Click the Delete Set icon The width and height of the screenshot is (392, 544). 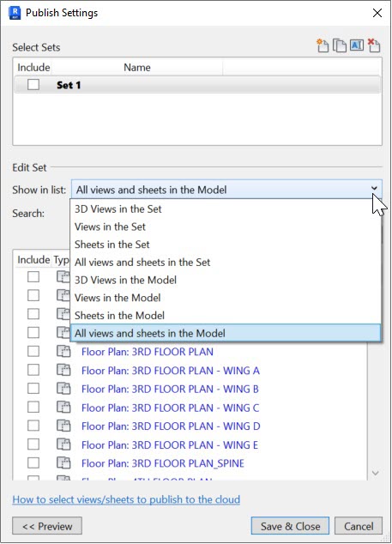tap(374, 45)
